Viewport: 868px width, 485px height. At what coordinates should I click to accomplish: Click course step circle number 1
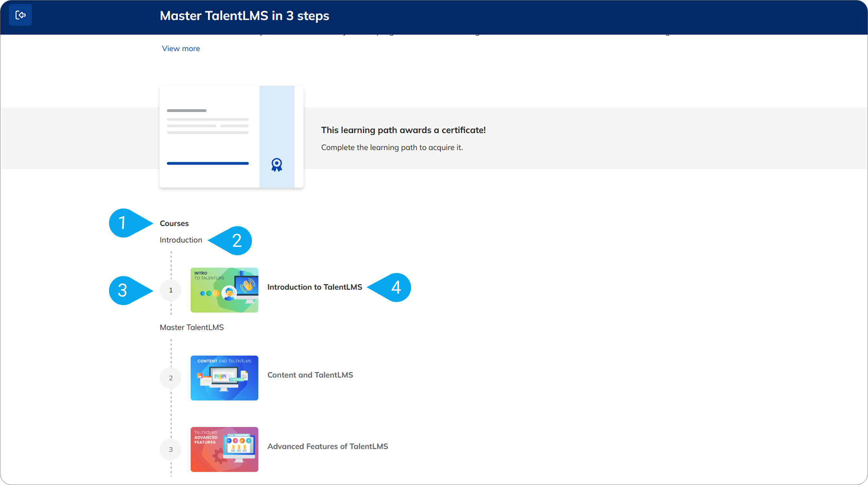[171, 290]
